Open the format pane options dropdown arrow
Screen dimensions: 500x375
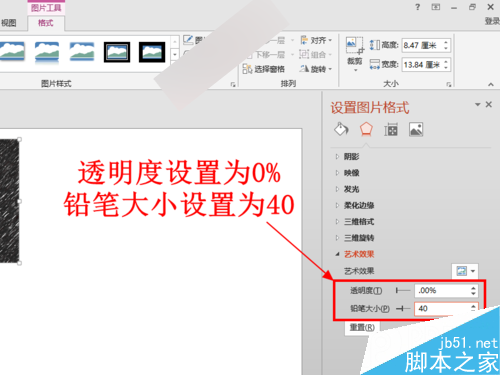[x=477, y=105]
